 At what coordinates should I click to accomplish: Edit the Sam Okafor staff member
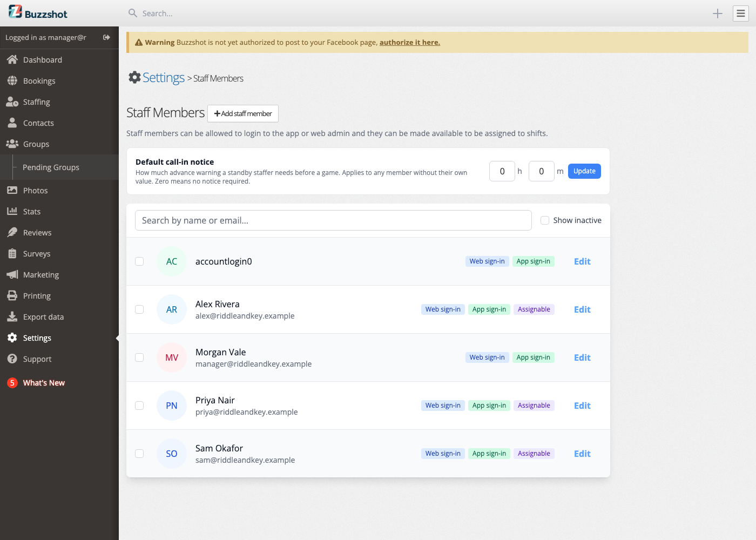[x=582, y=454]
